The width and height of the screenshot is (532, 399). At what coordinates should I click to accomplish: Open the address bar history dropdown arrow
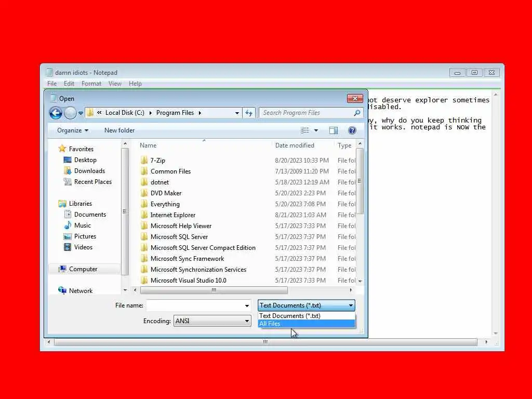237,113
